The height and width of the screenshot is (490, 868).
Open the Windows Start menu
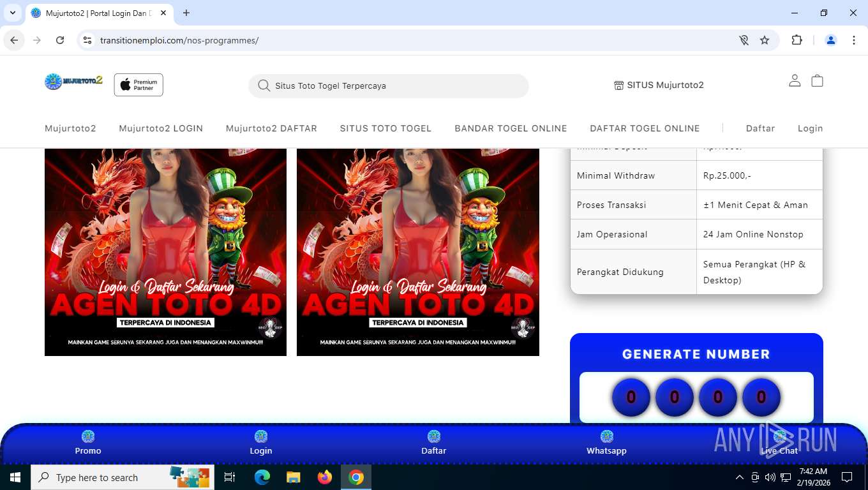pos(15,477)
